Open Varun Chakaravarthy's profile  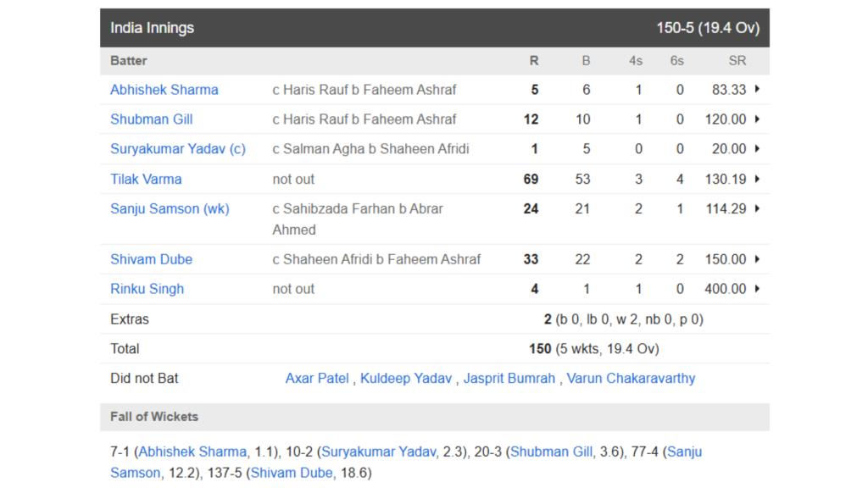[x=631, y=379]
